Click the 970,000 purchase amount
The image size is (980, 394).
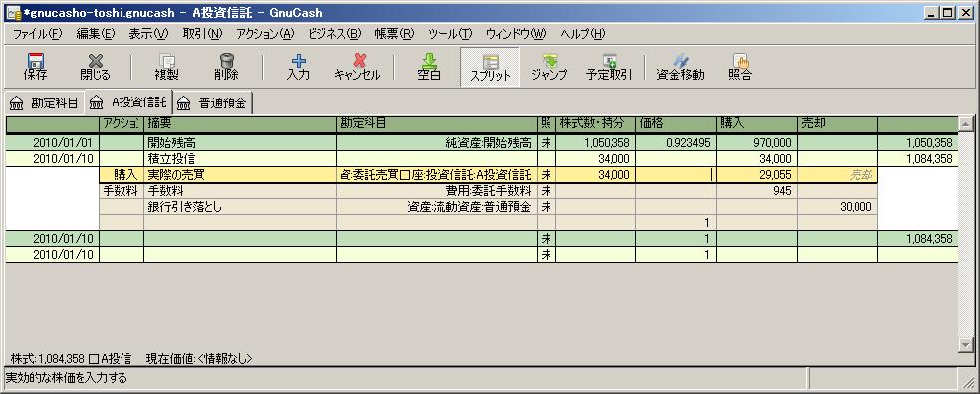click(756, 143)
